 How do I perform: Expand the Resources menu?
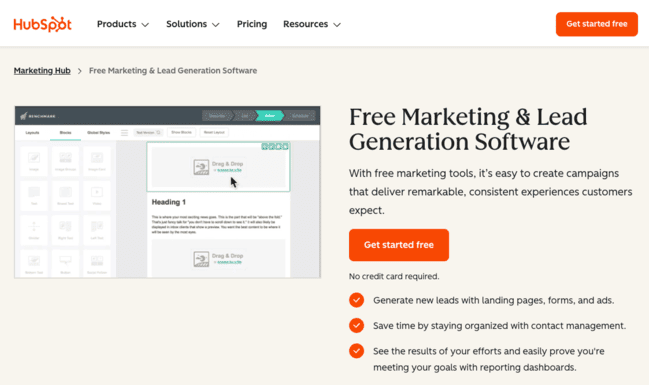point(312,24)
